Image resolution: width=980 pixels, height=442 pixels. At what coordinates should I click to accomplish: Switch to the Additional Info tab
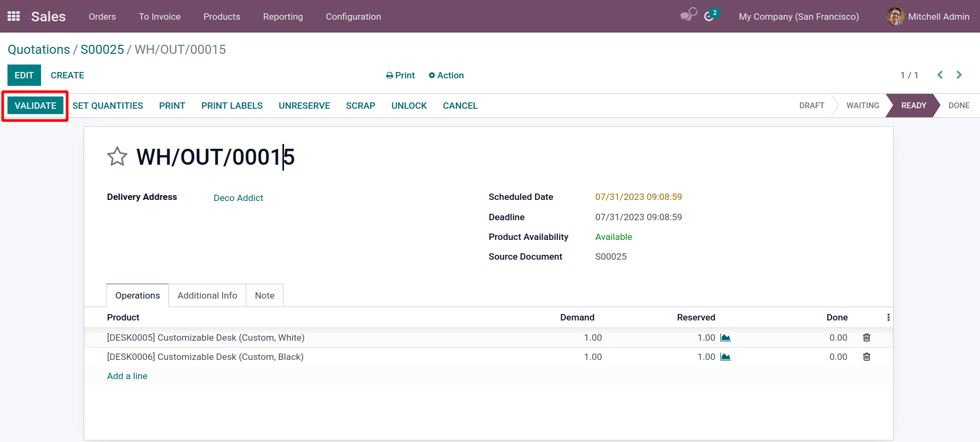pyautogui.click(x=207, y=295)
